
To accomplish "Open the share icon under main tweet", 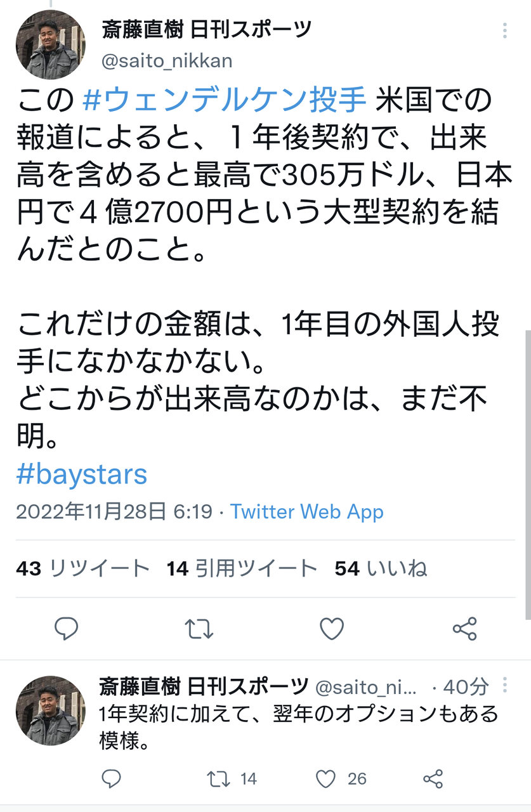I will 464,629.
